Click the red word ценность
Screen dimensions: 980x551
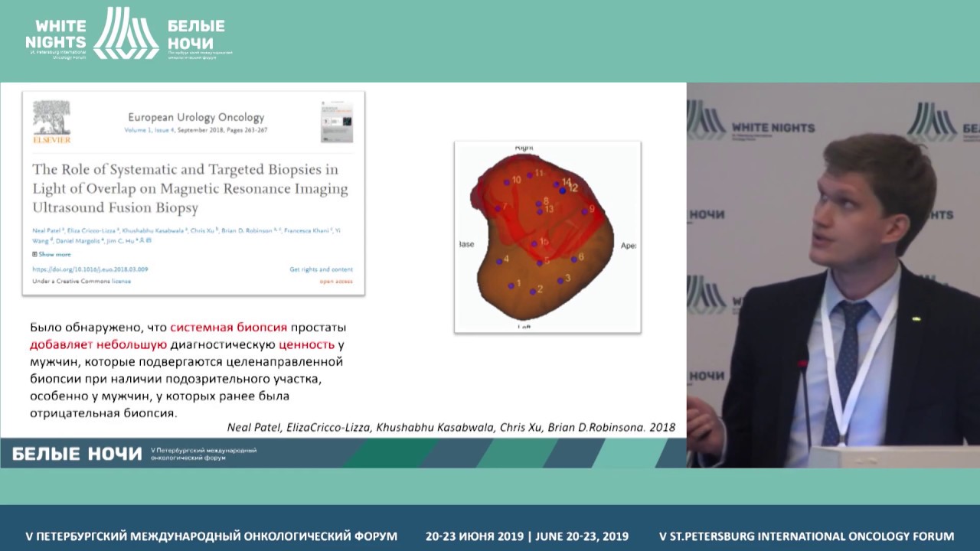point(306,344)
